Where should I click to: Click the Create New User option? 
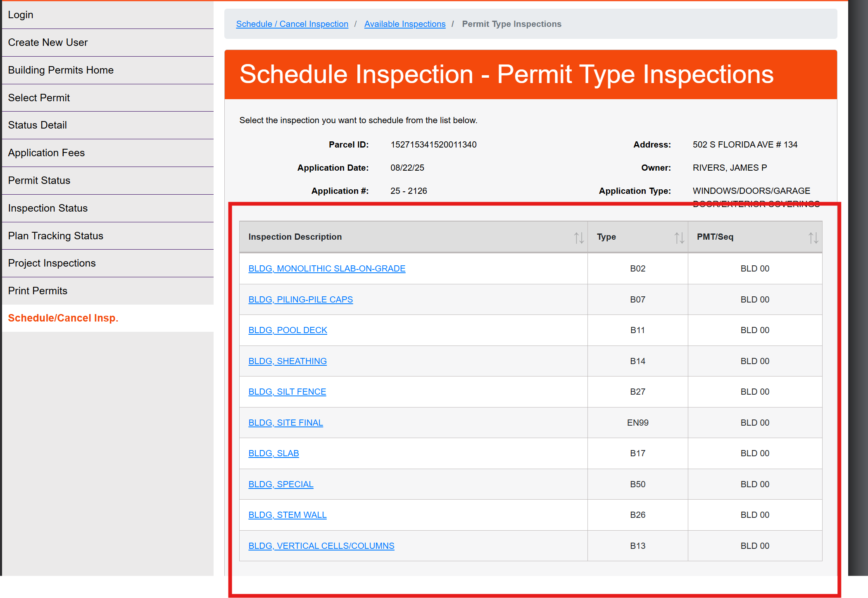click(48, 42)
